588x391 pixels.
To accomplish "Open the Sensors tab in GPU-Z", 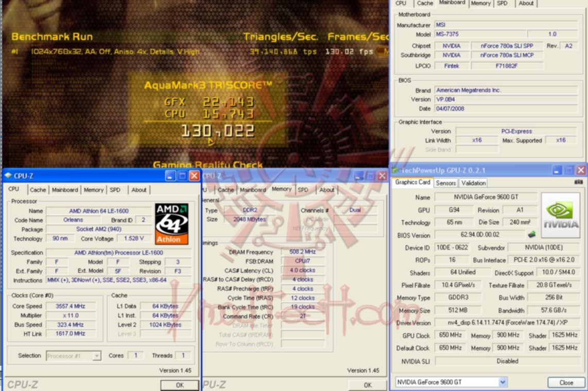I will click(445, 183).
